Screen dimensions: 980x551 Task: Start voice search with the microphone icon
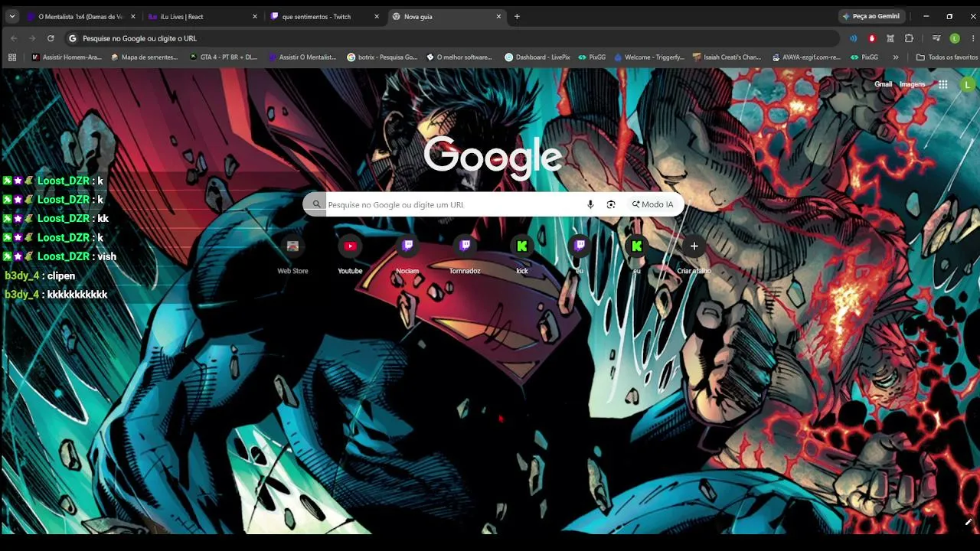(590, 204)
